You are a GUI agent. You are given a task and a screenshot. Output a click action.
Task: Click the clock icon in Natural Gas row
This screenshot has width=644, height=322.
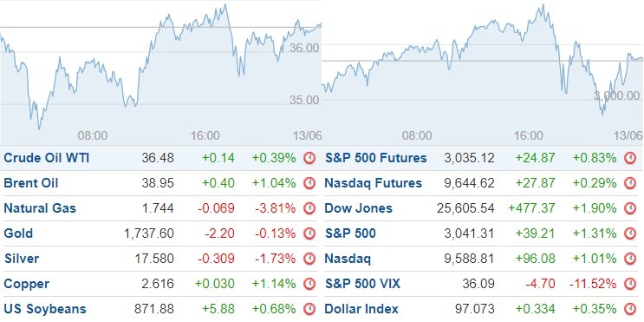pyautogui.click(x=309, y=208)
